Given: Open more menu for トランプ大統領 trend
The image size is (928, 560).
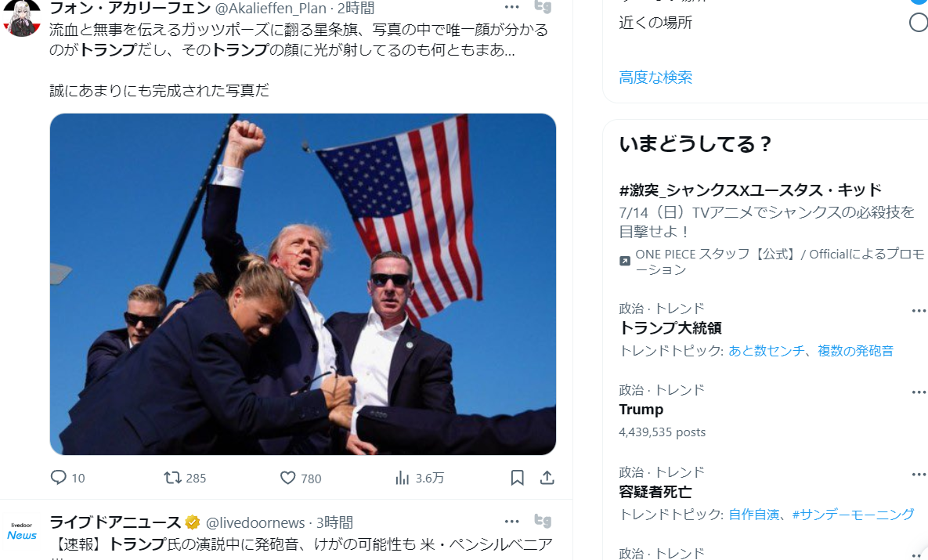Looking at the screenshot, I should (919, 310).
